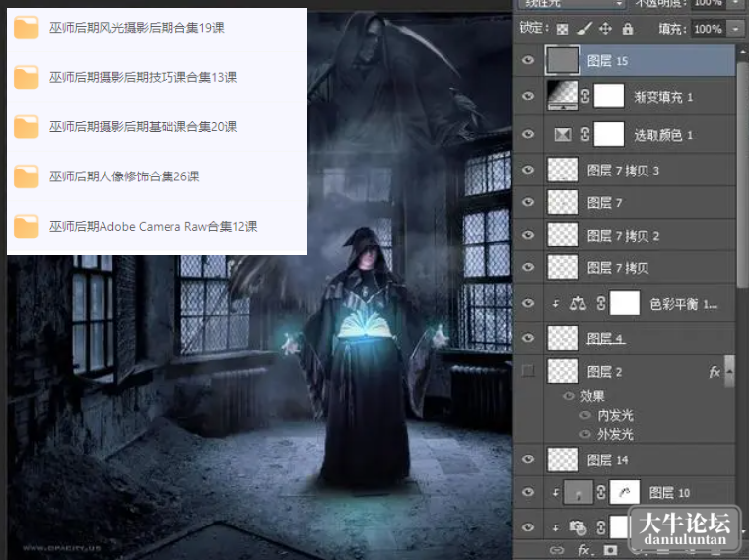749x560 pixels.
Task: Click mask thumbnail of 图层 10
Action: point(624,492)
